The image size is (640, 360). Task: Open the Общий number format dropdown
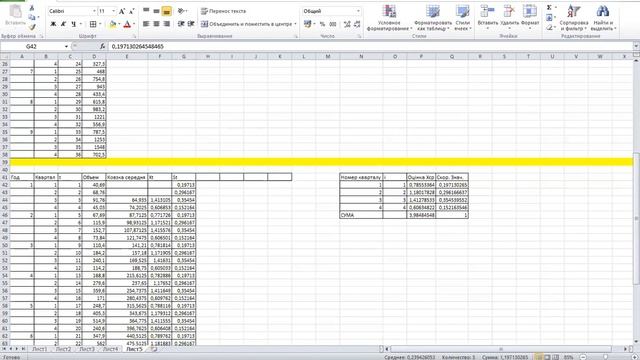point(358,11)
